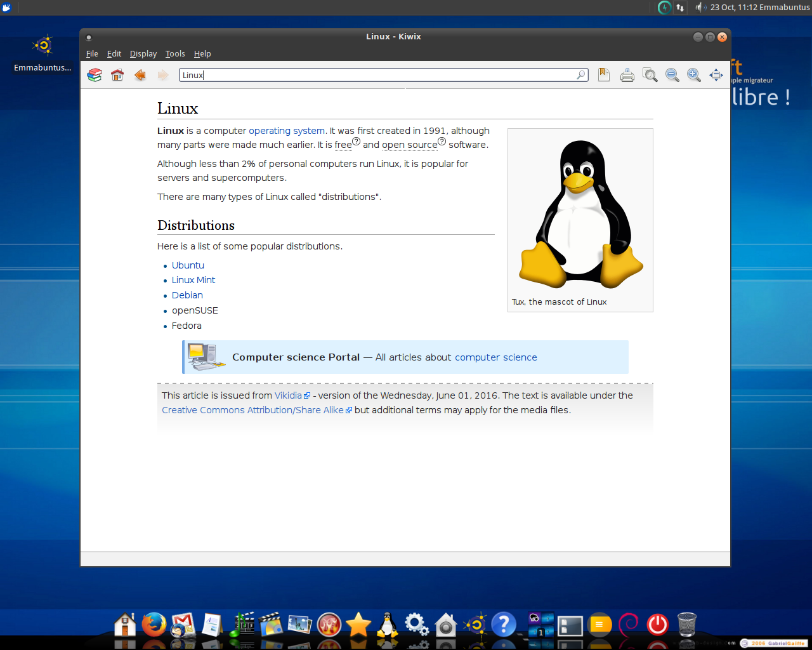Click the show desktop window icon in dock
Viewport: 812px width, 650px height.
coord(570,626)
